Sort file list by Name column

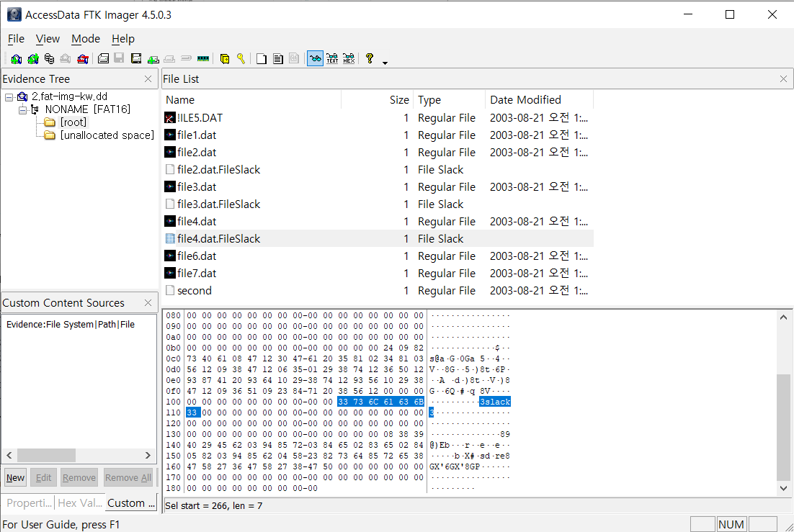(x=251, y=100)
